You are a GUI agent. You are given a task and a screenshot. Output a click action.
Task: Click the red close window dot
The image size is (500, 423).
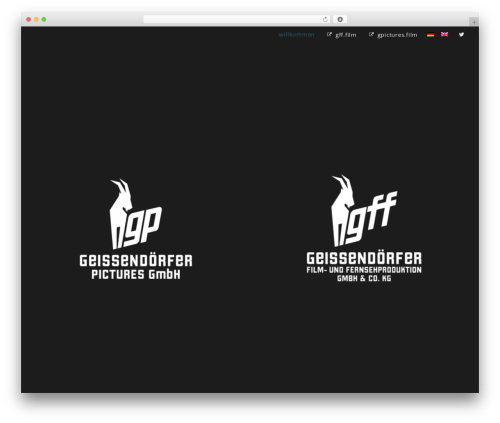[x=29, y=20]
